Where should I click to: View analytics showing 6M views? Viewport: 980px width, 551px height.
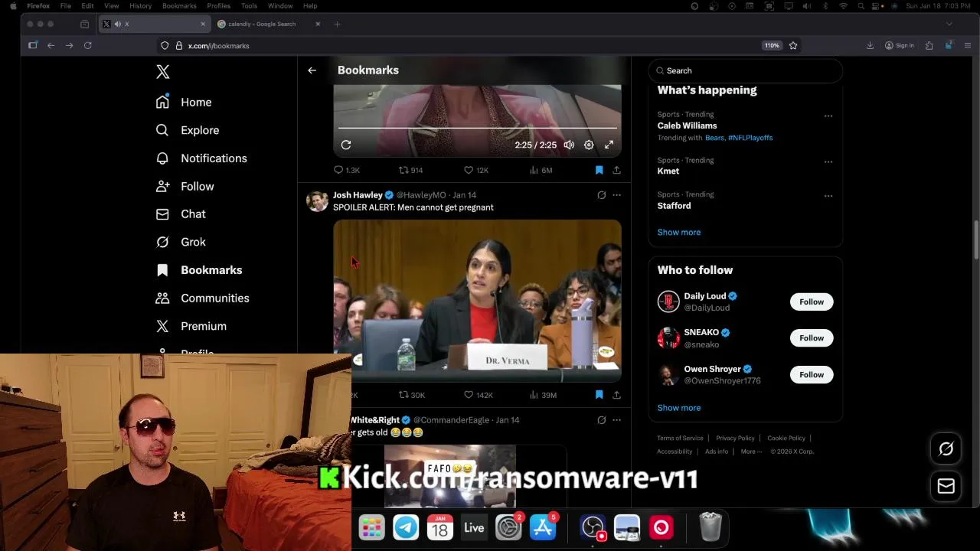pos(541,170)
